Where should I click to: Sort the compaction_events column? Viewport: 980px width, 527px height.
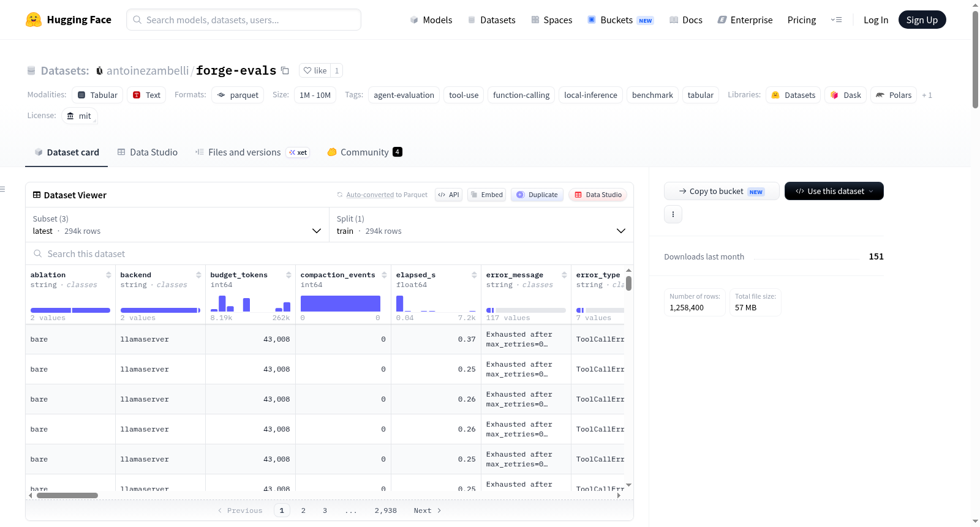point(384,275)
